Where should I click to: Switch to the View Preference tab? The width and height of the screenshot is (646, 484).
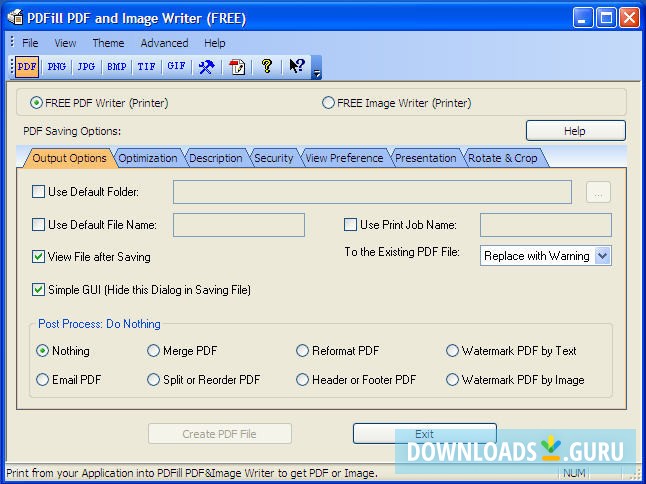click(344, 158)
